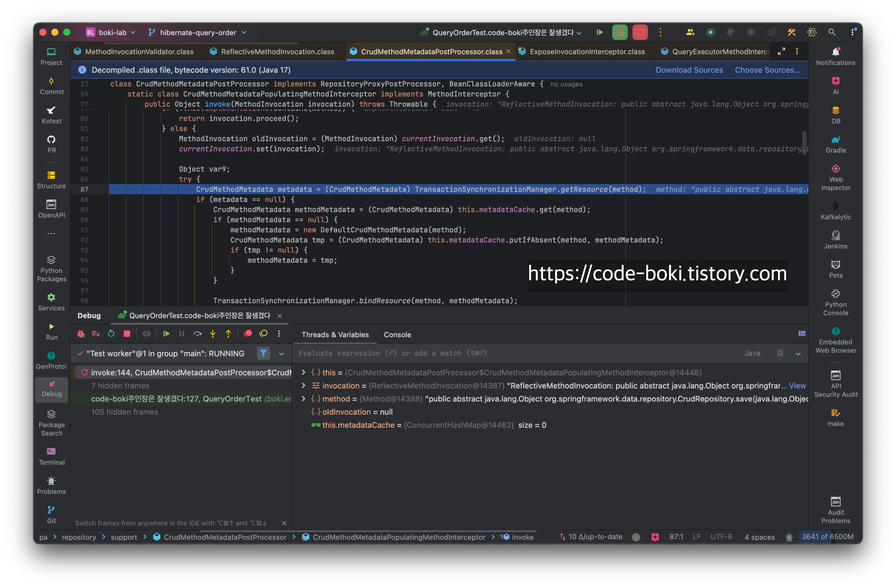
Task: Click the Choose Sources link
Action: click(767, 70)
